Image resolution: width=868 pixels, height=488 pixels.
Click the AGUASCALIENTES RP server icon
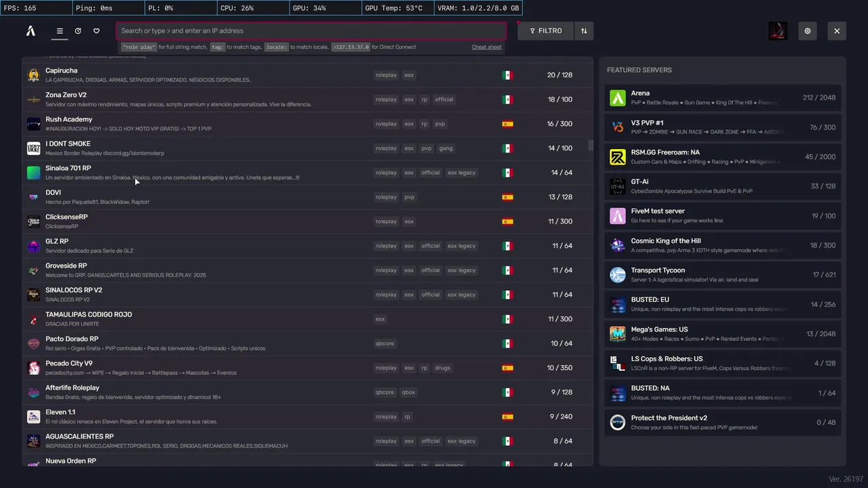33,441
